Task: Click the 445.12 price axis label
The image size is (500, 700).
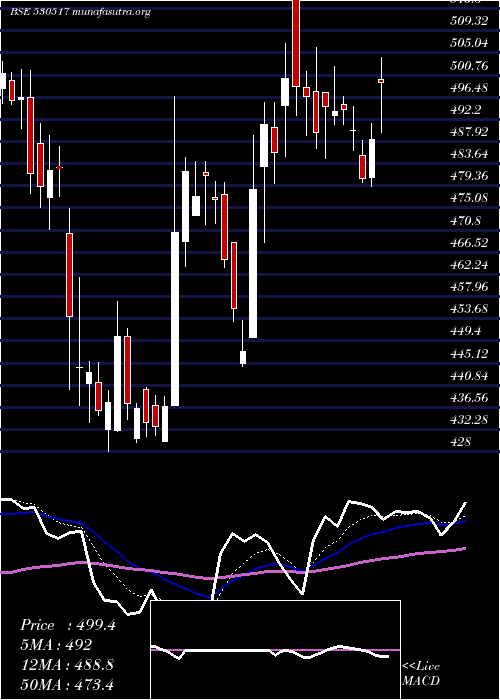Action: click(469, 353)
